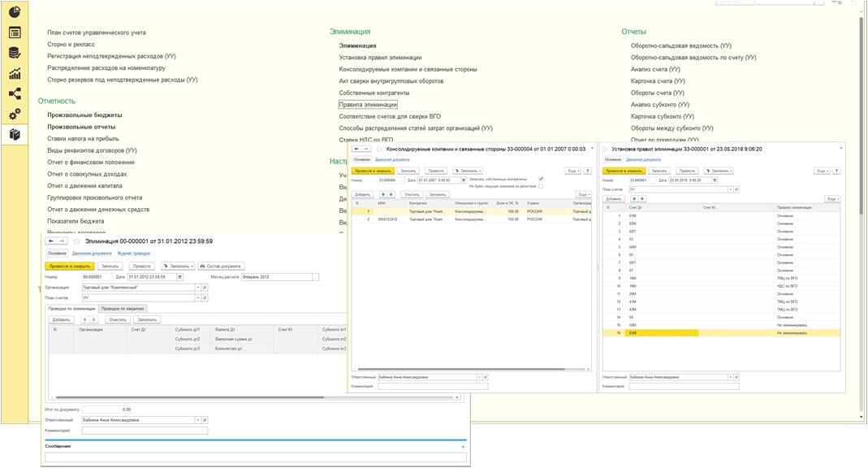Go back using the arrow in Элиминация window

(x=51, y=241)
